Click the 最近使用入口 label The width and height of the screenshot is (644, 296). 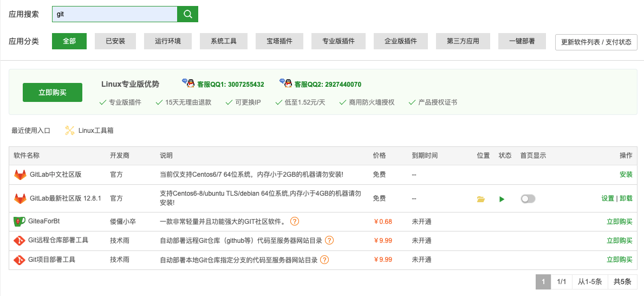(31, 131)
